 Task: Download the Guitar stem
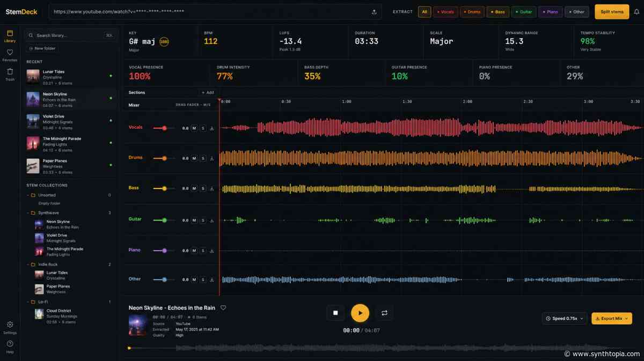click(211, 220)
